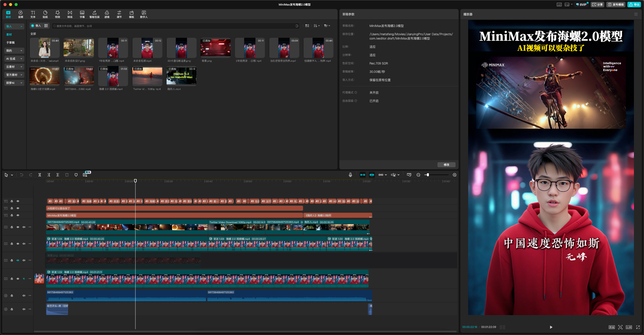Image resolution: width=644 pixels, height=335 pixels.
Task: Click the media search input field
Action: tap(176, 26)
